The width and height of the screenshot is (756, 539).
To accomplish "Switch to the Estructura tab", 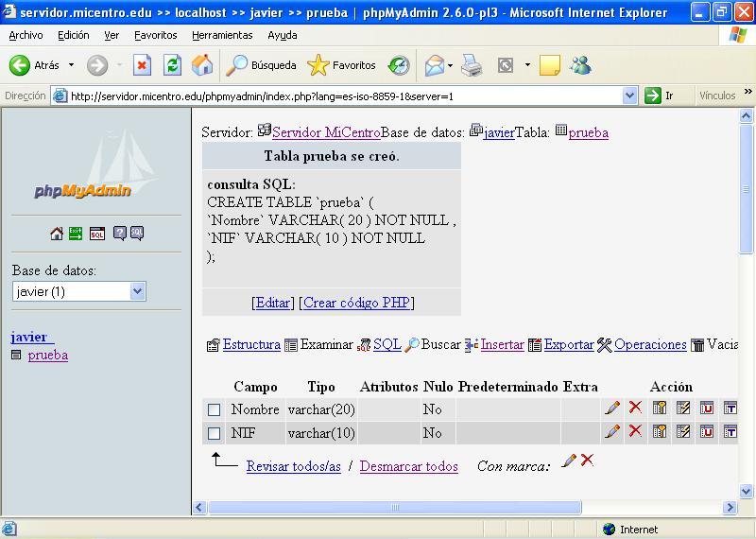I will (250, 345).
